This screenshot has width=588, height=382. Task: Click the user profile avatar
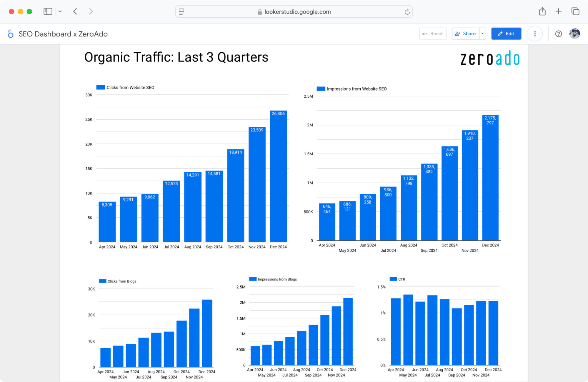[x=574, y=34]
